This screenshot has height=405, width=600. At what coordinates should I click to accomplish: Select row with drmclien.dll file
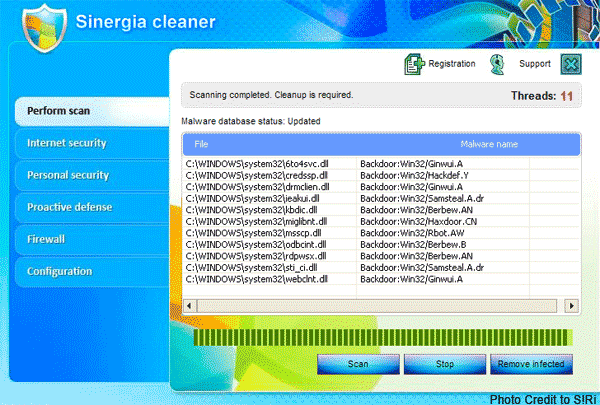[x=381, y=187]
